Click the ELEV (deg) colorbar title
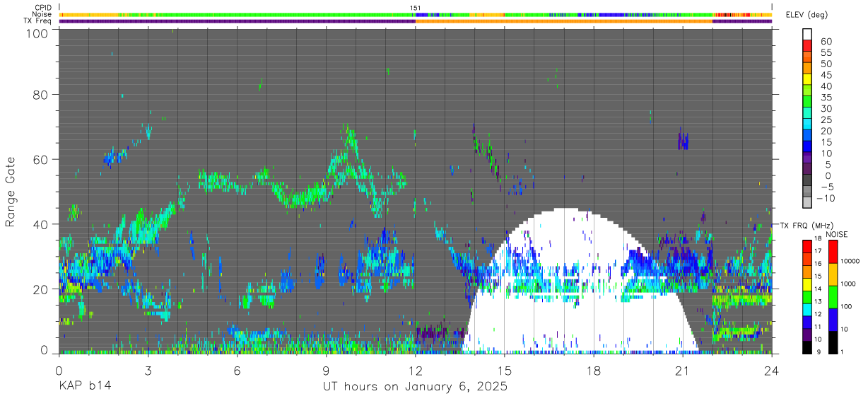Screen dimensions: 868x401 click(x=807, y=15)
